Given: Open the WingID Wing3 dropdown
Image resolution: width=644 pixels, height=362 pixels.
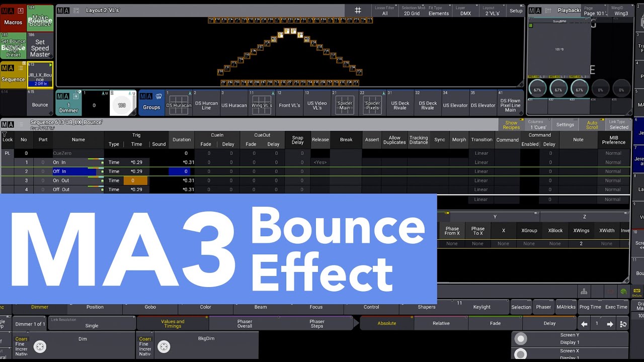Looking at the screenshot, I should pyautogui.click(x=621, y=11).
